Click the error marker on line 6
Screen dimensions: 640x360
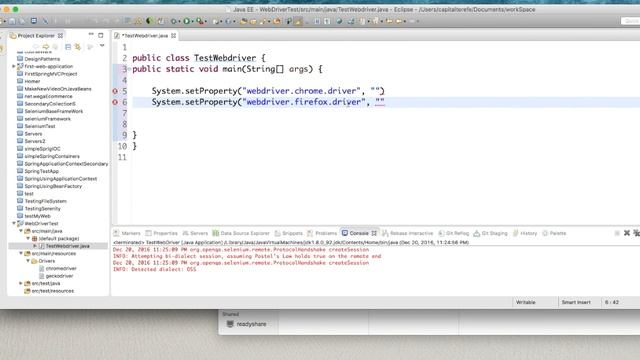coord(115,102)
